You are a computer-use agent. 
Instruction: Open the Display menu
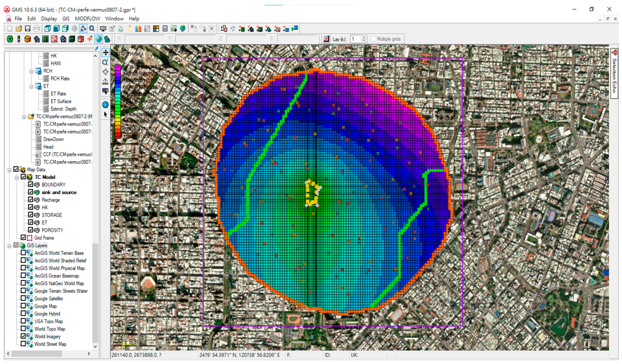coord(49,19)
